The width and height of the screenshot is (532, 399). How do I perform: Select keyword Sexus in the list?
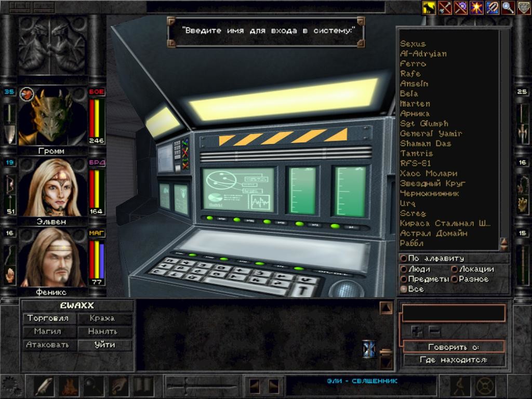point(413,44)
